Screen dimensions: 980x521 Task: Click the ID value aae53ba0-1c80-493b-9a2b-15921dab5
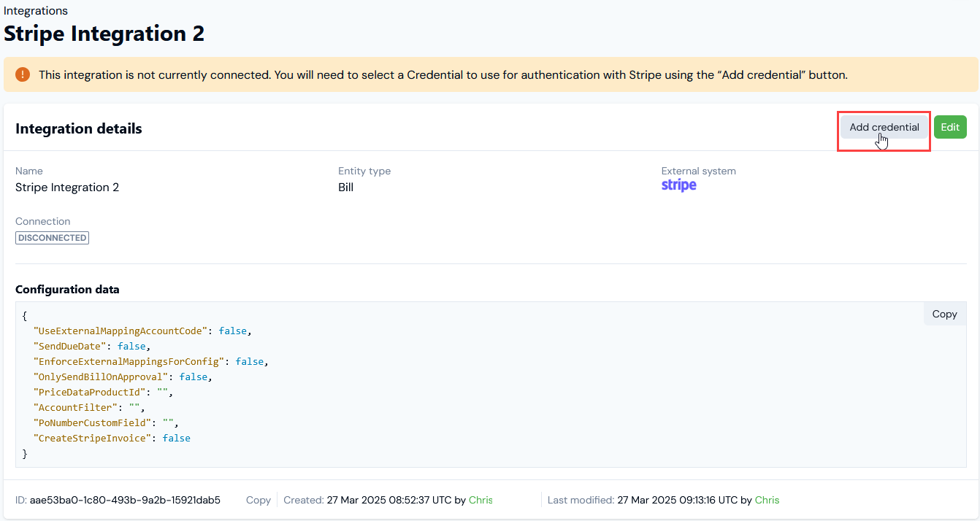tap(125, 500)
